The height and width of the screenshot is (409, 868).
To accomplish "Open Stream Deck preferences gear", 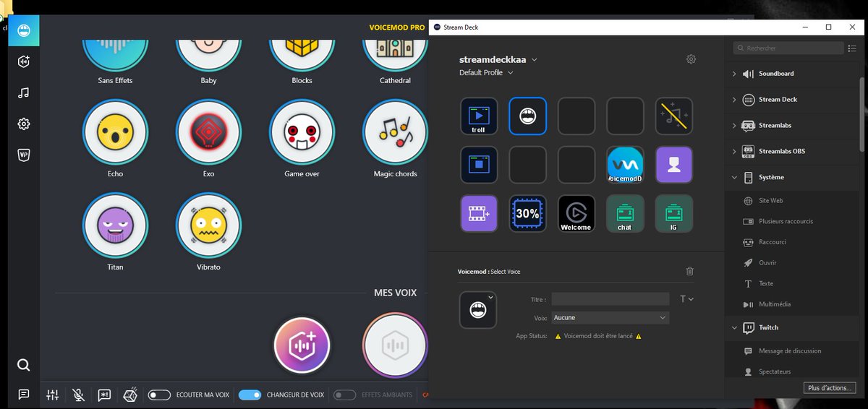I will [691, 59].
